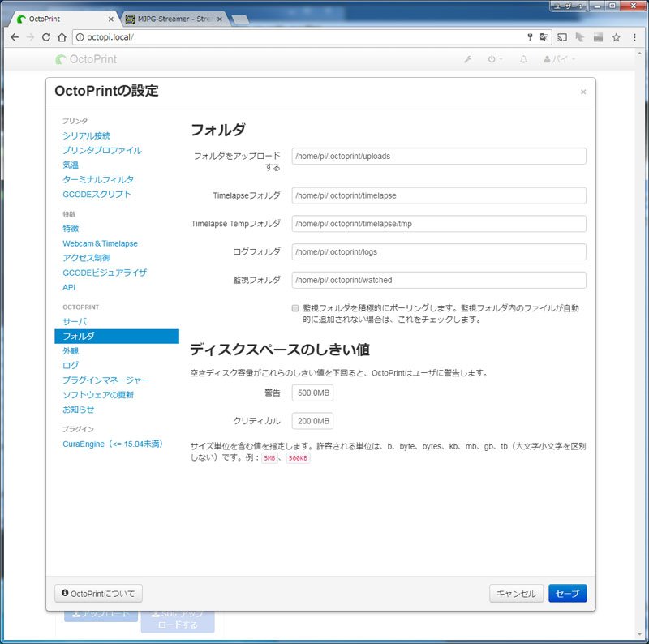Open CuraEngine plugin settings
The image size is (649, 644).
(x=113, y=444)
